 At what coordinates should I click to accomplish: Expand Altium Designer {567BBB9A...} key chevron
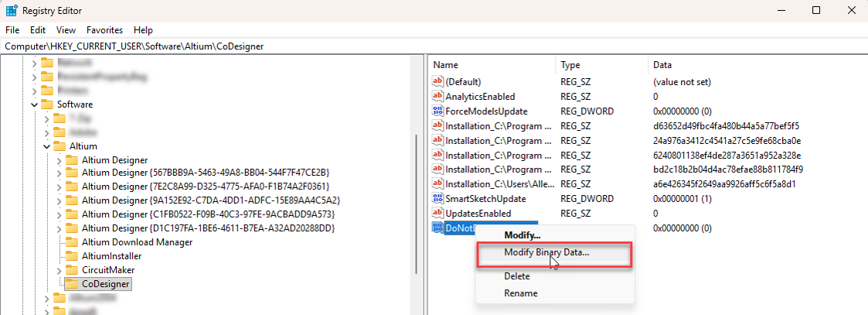click(x=60, y=173)
